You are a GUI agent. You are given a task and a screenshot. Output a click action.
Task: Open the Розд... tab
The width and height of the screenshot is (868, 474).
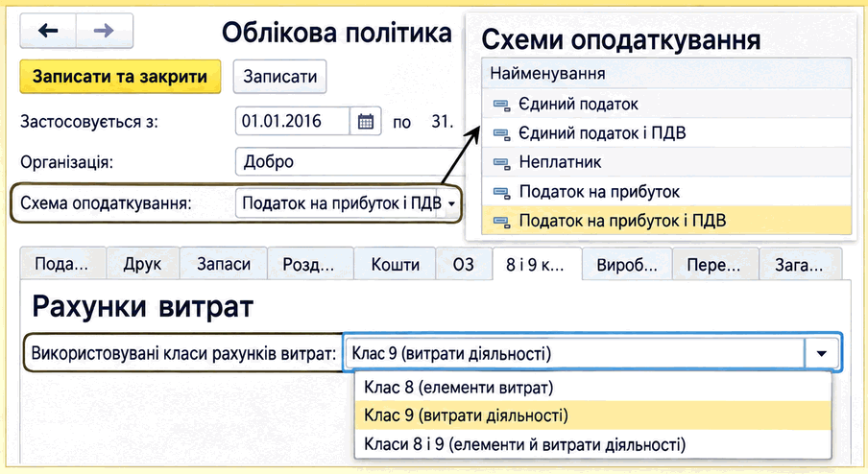pos(309,264)
